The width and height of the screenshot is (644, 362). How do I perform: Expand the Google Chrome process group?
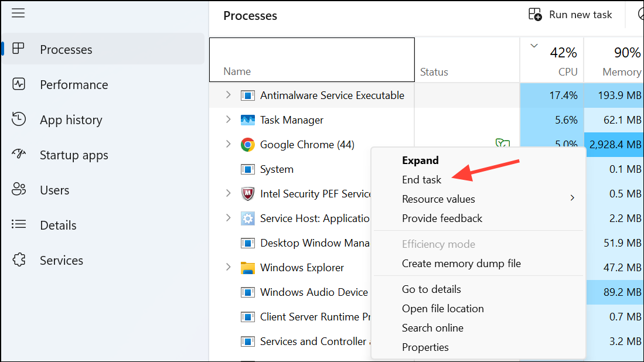point(228,144)
